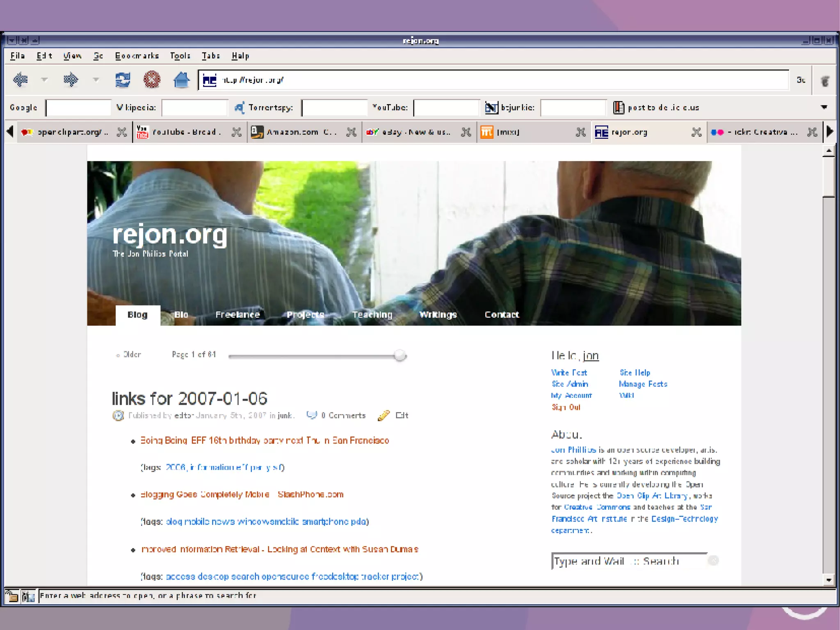Click the Sign Out link
The height and width of the screenshot is (630, 840).
pyautogui.click(x=566, y=407)
